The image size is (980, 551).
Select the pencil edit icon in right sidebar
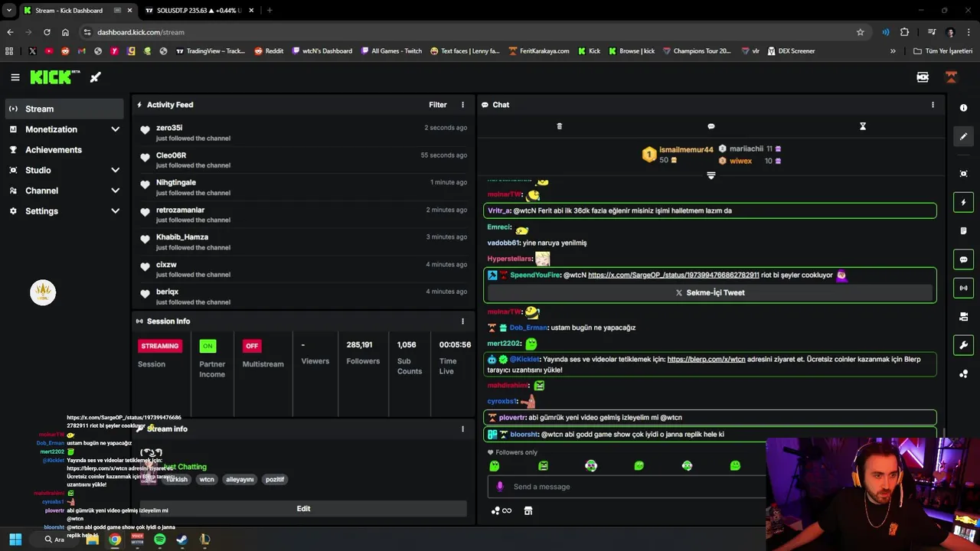tap(963, 136)
